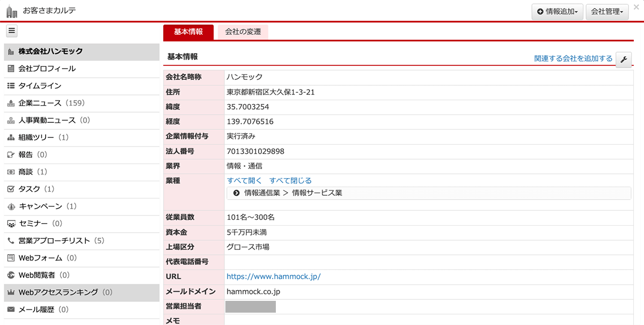Open タスク (1) section
Image resolution: width=644 pixels, height=325 pixels.
tap(82, 189)
